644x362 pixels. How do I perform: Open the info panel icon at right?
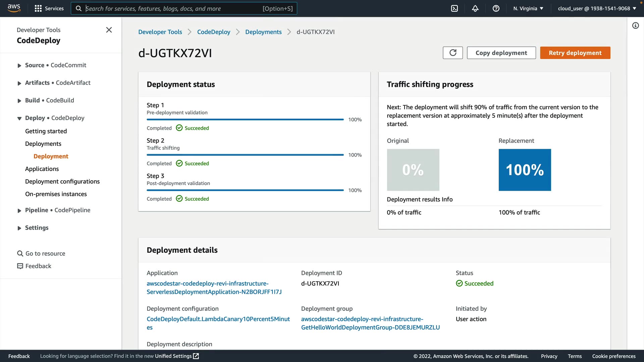click(x=635, y=25)
